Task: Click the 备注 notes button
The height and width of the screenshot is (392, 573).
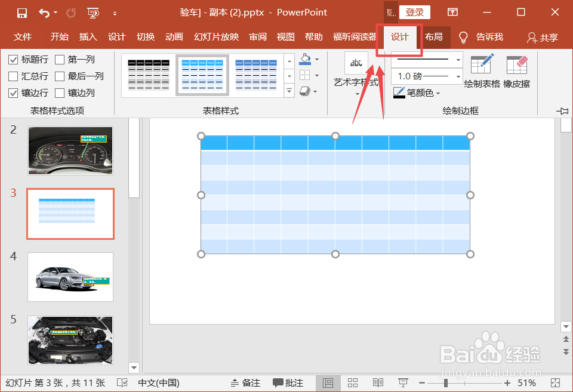Action: [x=245, y=382]
